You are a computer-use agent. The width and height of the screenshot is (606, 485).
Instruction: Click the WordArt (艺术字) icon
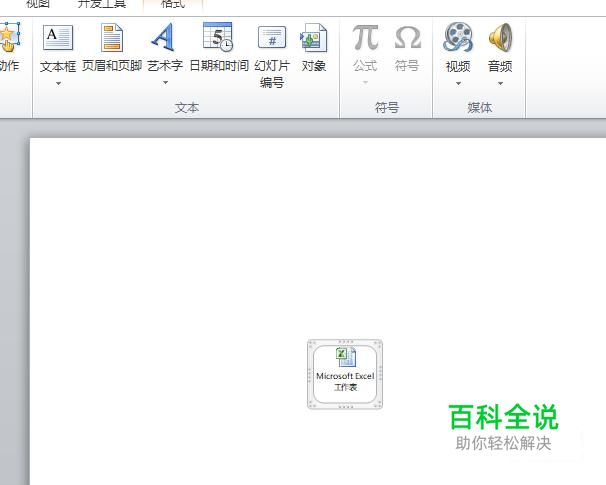[163, 37]
